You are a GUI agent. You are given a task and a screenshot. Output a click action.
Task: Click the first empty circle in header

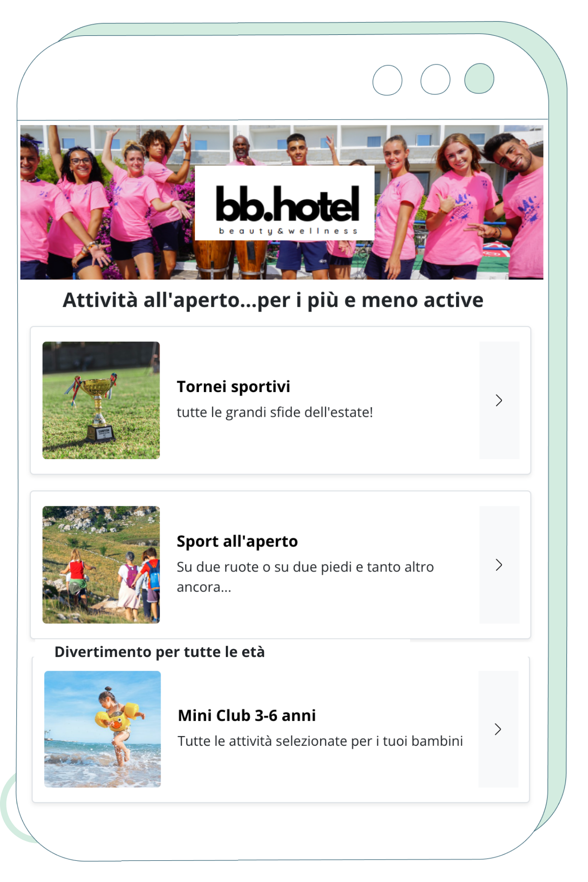point(387,80)
